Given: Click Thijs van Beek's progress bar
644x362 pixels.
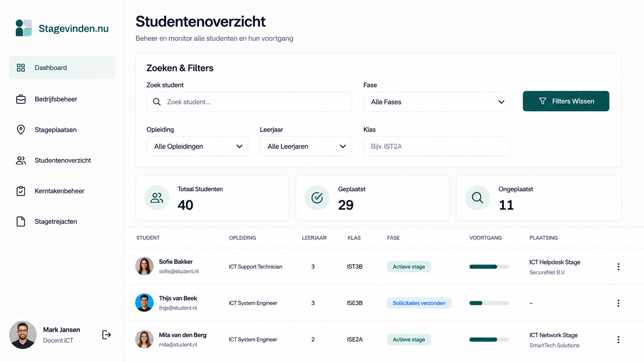Looking at the screenshot, I should click(489, 303).
